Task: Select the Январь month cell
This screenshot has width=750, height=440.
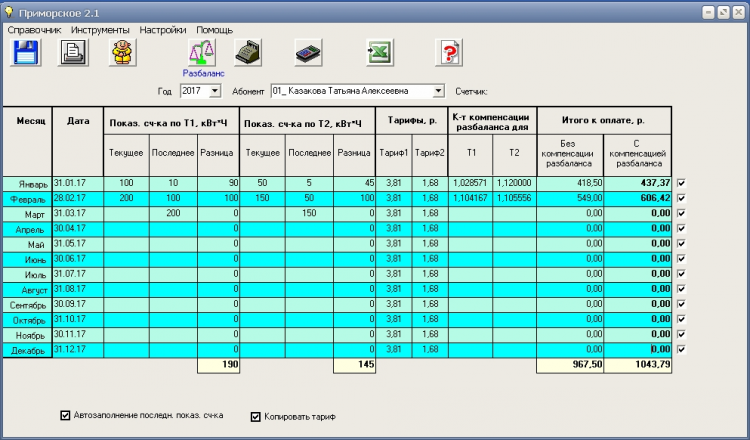Action: tap(27, 184)
